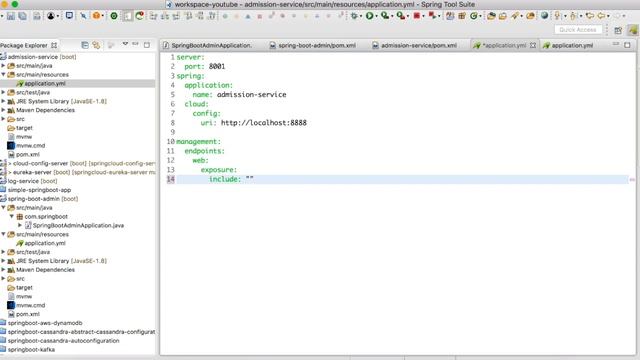Screen dimensions: 640x360
Task: Toggle Skip All Breakpoints icon
Action: coord(83,16)
